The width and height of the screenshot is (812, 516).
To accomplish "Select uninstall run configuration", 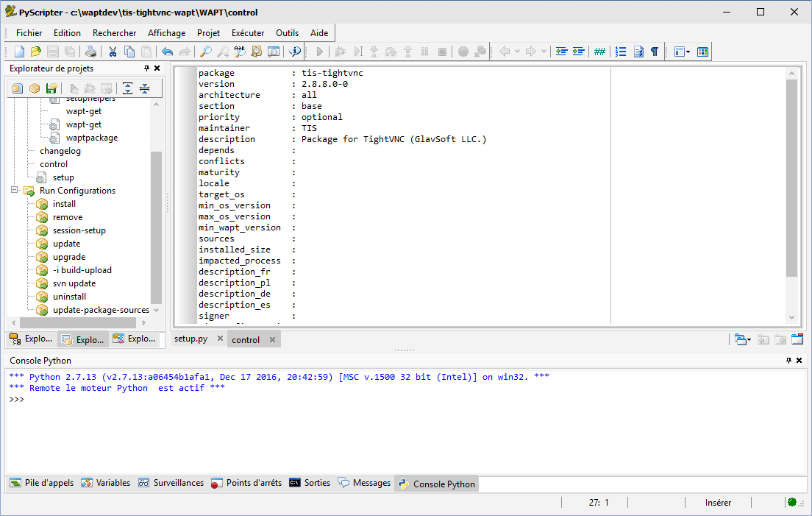I will (69, 297).
